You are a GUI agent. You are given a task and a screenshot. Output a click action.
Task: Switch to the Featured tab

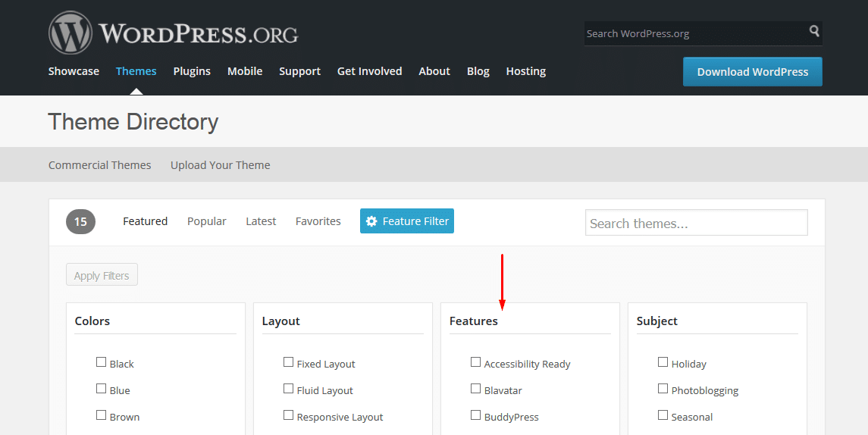pos(145,221)
